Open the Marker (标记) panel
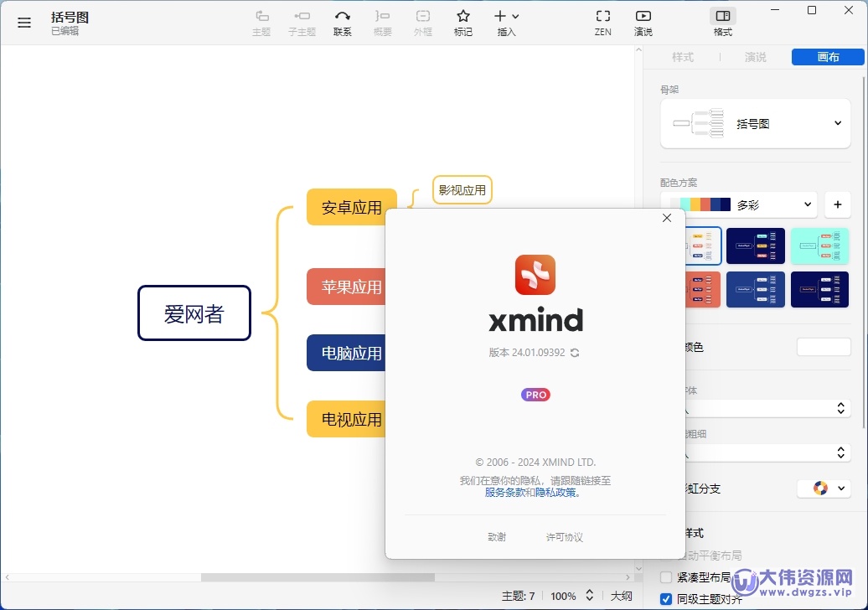Screen dimensions: 868x610 coord(462,21)
